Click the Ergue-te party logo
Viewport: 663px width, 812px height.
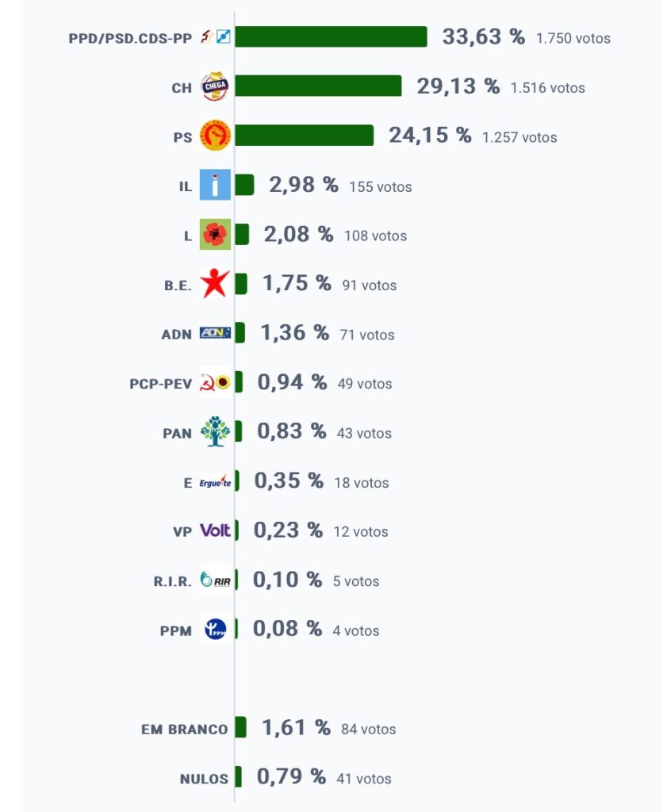click(x=215, y=481)
